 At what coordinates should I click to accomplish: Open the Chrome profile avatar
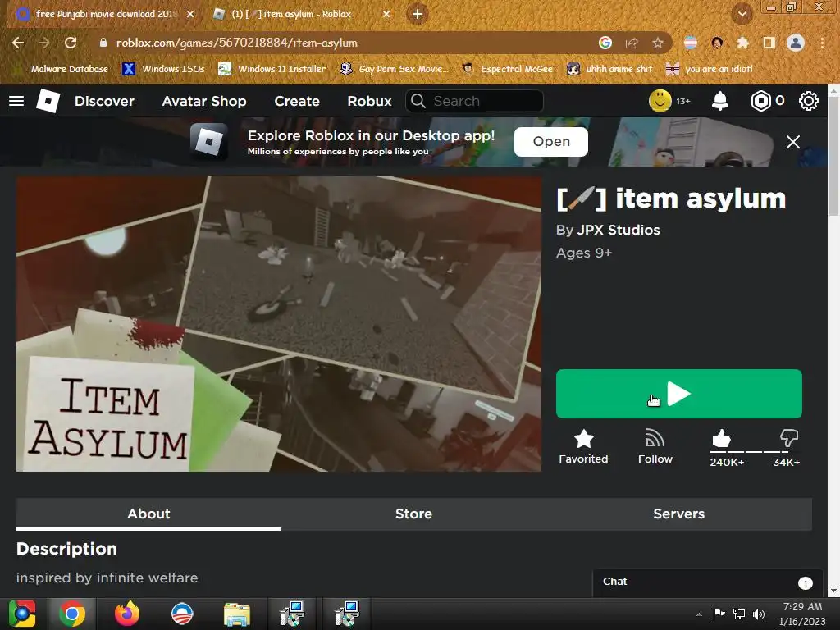(796, 43)
